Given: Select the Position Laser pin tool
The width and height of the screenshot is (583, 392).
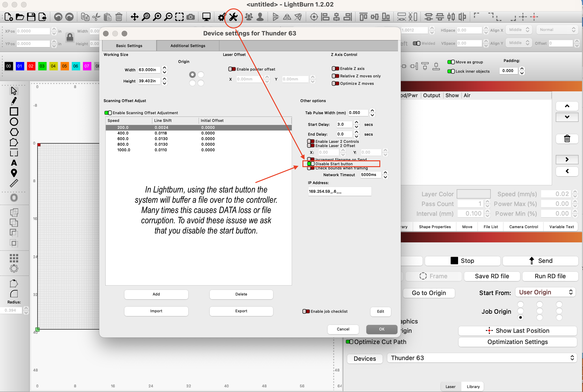Looking at the screenshot, I should point(14,173).
